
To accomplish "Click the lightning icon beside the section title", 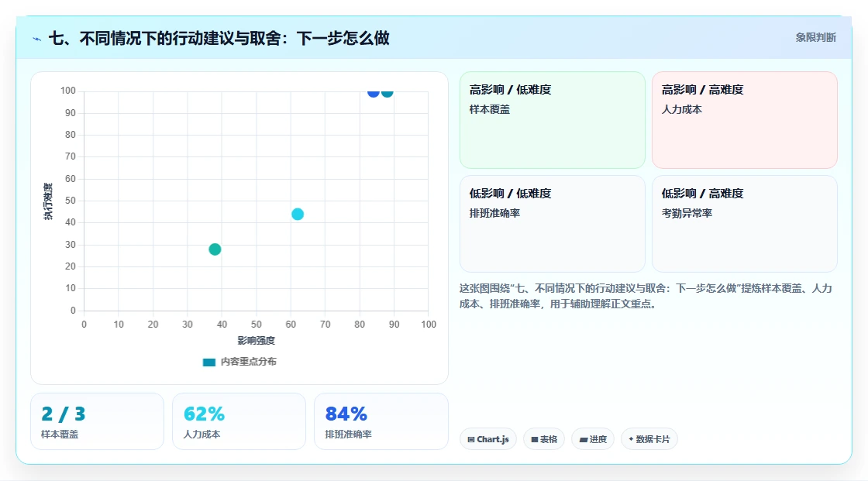I will 37,39.
